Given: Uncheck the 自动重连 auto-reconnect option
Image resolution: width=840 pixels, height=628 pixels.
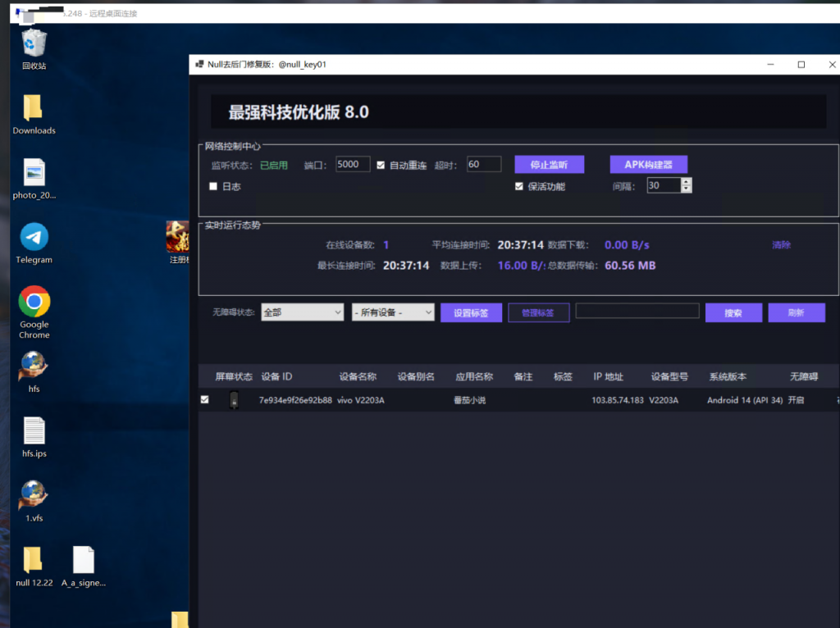Looking at the screenshot, I should tap(381, 164).
